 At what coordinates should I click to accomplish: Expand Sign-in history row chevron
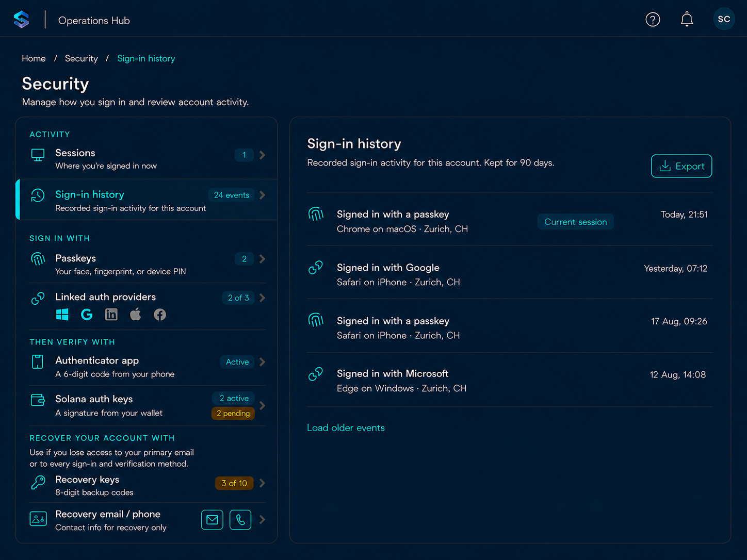click(263, 195)
